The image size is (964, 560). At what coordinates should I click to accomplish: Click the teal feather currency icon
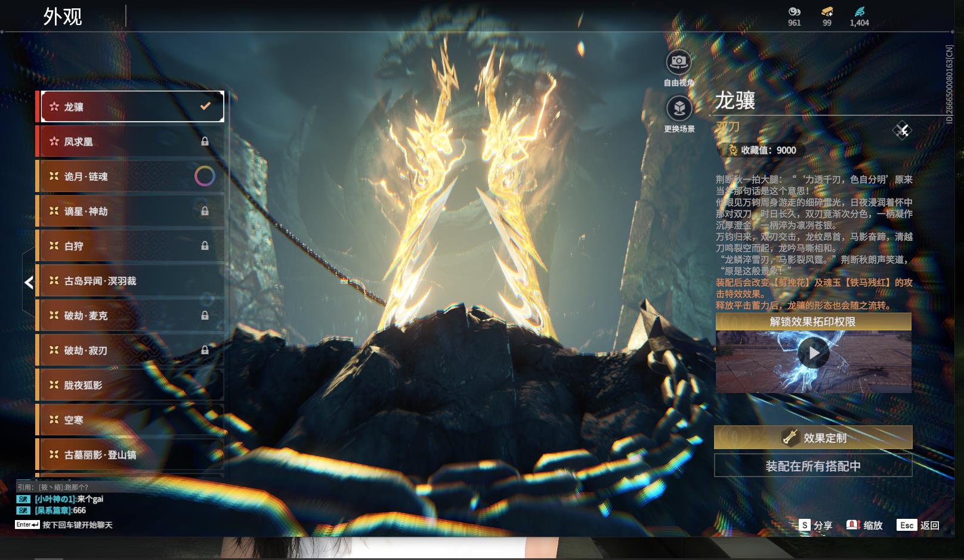[x=859, y=11]
